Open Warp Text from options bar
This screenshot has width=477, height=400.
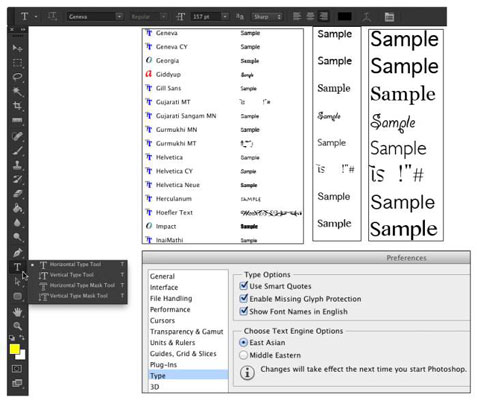pos(367,17)
